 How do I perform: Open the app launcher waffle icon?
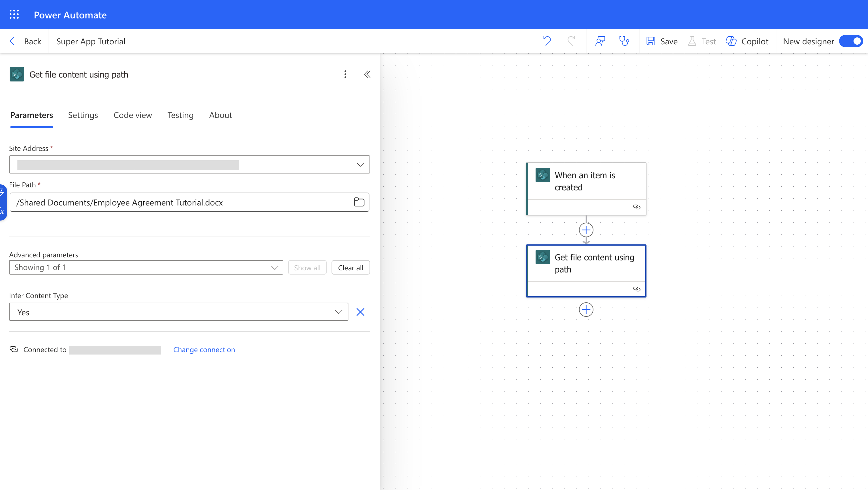[x=14, y=14]
